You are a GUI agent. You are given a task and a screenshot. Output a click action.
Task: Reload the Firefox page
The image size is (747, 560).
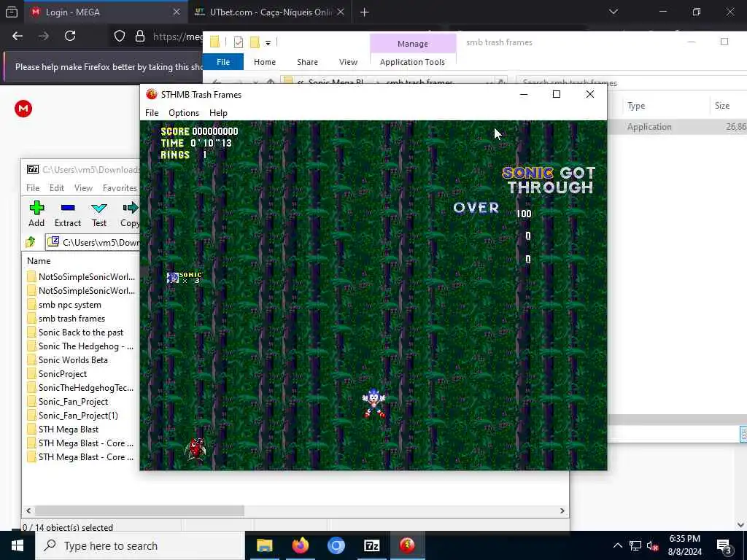[x=70, y=36]
